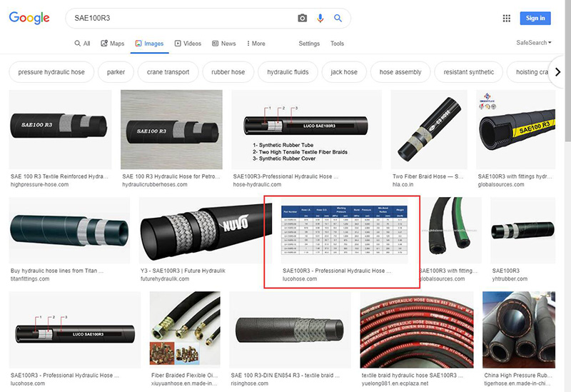Select the 'parker' filter chip
The image size is (571, 392).
pyautogui.click(x=116, y=72)
